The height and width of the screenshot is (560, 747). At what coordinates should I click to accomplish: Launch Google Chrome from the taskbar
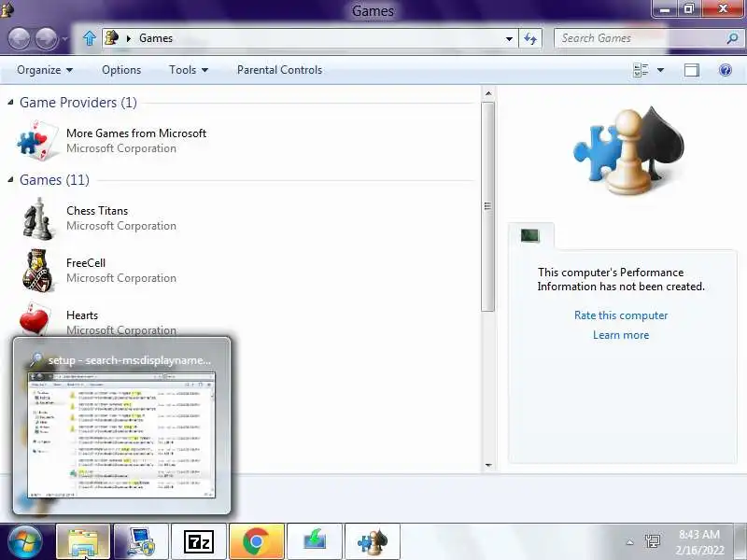256,542
